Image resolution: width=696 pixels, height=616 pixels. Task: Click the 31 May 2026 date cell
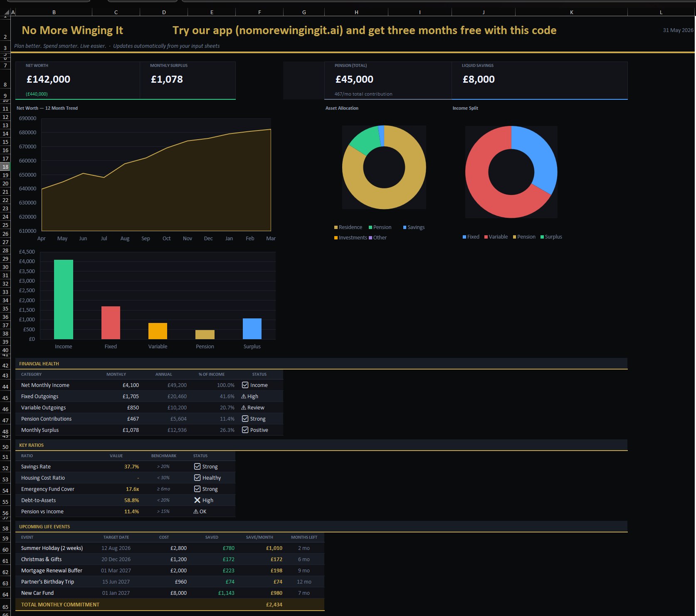point(678,30)
